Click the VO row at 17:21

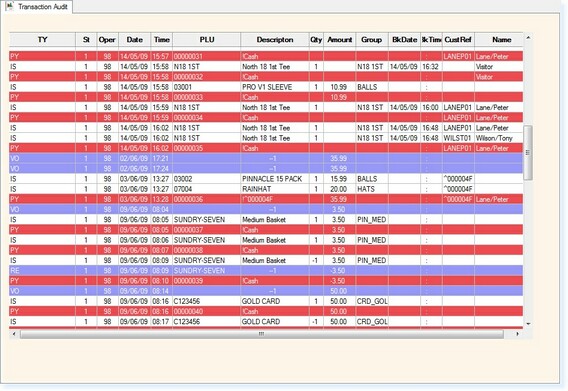click(x=266, y=158)
